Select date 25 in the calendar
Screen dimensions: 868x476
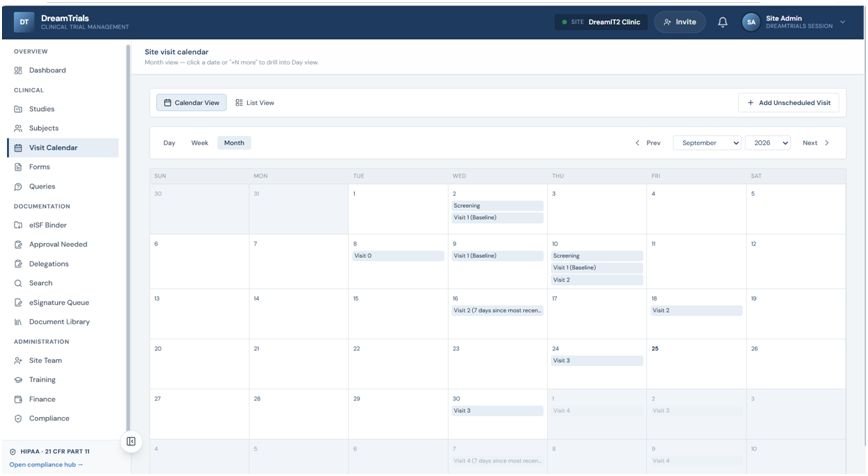coord(655,349)
